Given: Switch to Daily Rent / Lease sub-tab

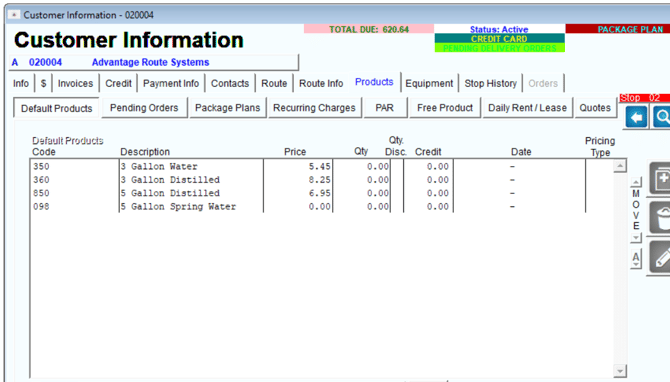Looking at the screenshot, I should [528, 108].
